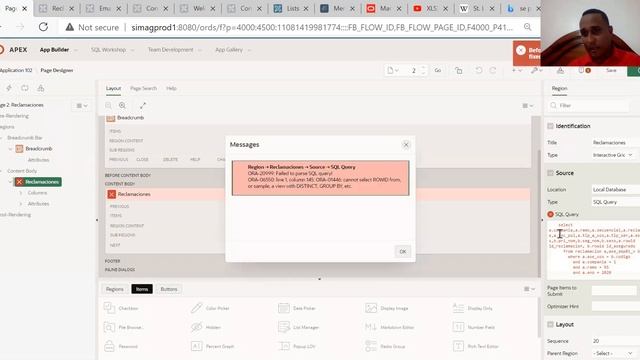
Task: Open the Processing tab icon in the left pane
Action: [x=25, y=88]
